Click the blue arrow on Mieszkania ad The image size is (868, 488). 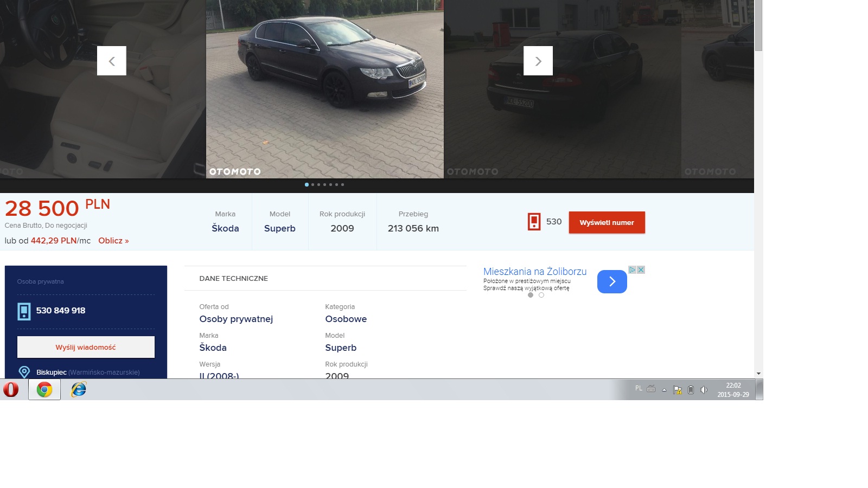(611, 281)
